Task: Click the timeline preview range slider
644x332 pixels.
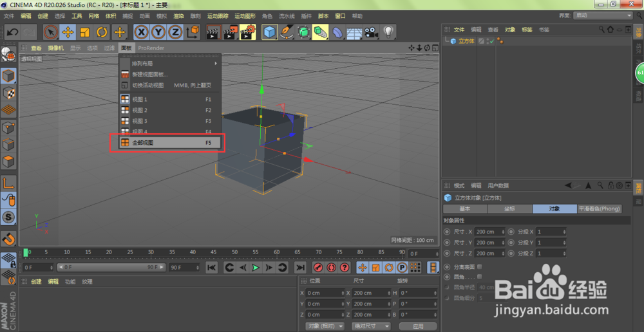Action: tap(111, 267)
